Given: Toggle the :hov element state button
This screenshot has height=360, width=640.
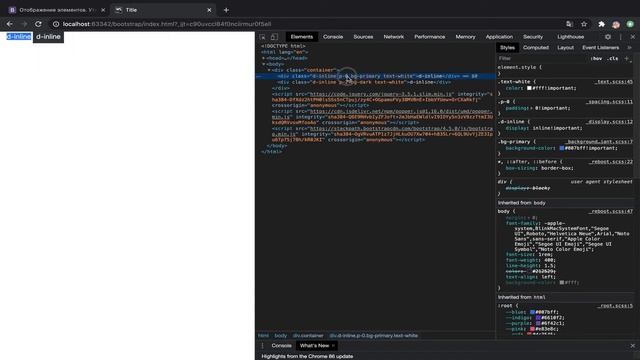Looking at the screenshot, I should 597,58.
